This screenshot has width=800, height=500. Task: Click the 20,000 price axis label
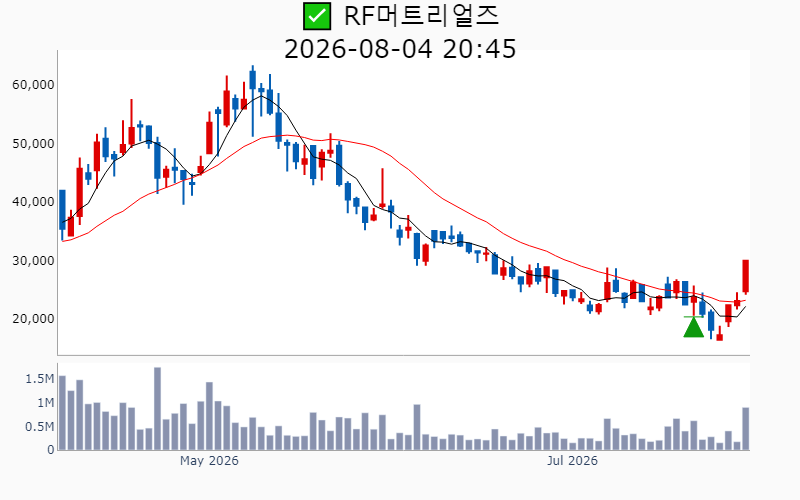click(33, 319)
